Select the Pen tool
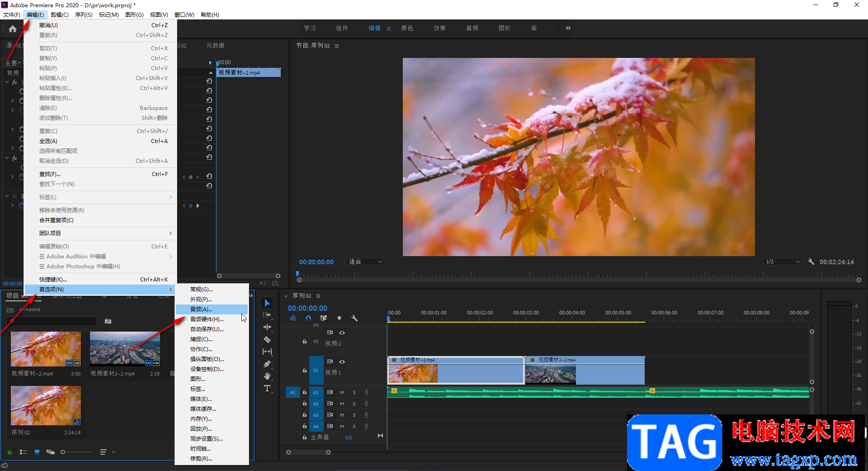Image resolution: width=868 pixels, height=471 pixels. pyautogui.click(x=267, y=364)
